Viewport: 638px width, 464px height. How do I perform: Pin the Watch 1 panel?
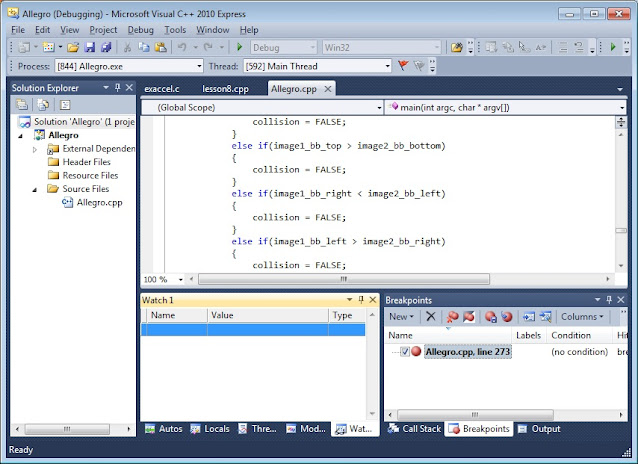(x=361, y=300)
